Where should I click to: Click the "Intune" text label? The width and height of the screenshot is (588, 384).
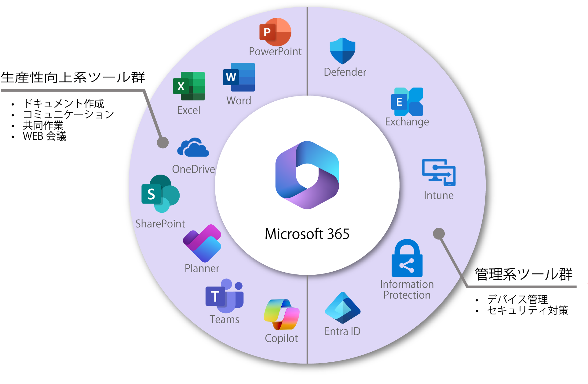point(439,195)
